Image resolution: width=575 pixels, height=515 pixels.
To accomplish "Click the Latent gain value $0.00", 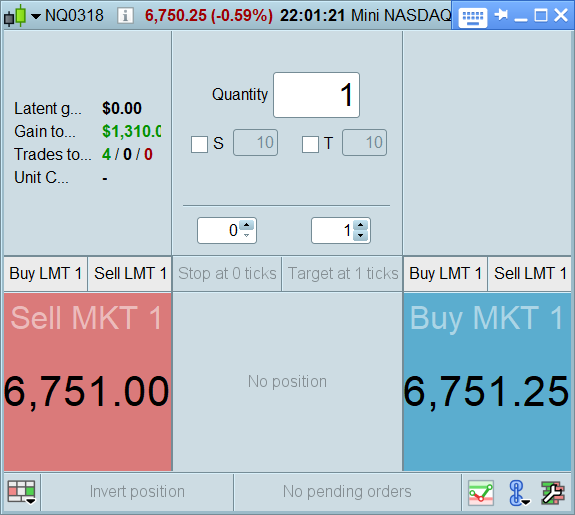I will 122,108.
